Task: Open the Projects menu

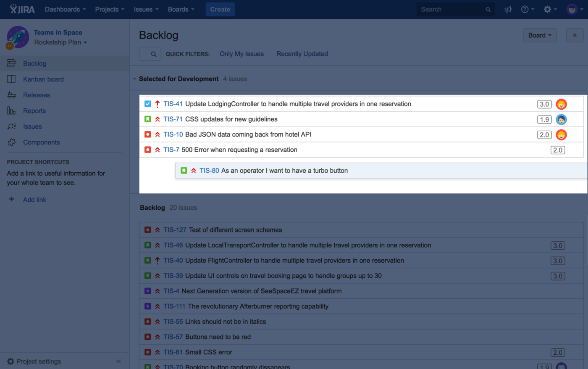Action: [108, 9]
